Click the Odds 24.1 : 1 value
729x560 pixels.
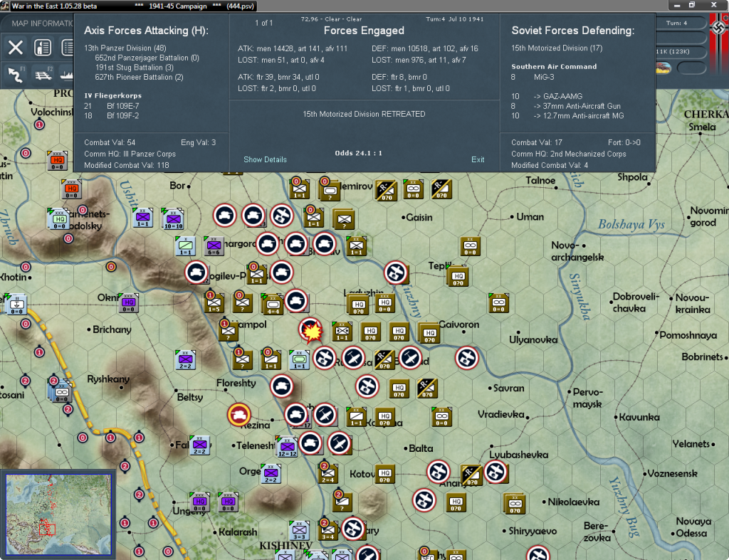pyautogui.click(x=359, y=153)
